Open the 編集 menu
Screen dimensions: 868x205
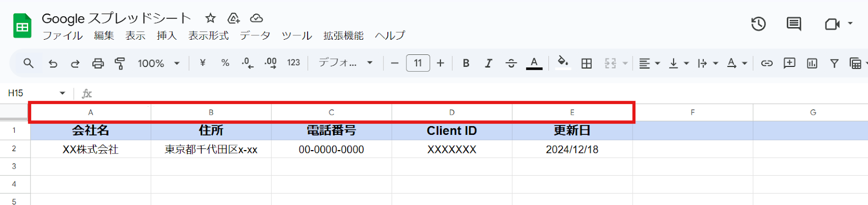click(104, 36)
